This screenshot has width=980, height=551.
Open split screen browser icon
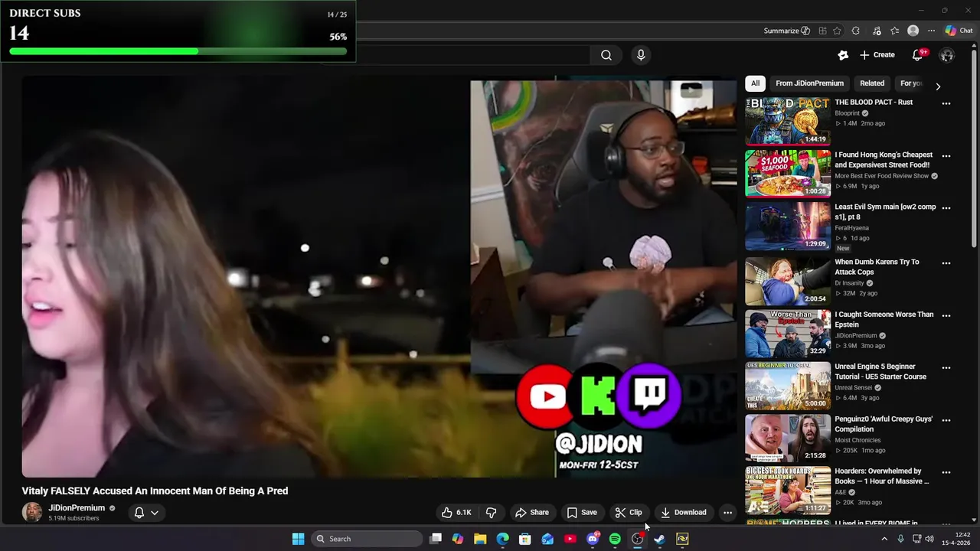coord(822,31)
